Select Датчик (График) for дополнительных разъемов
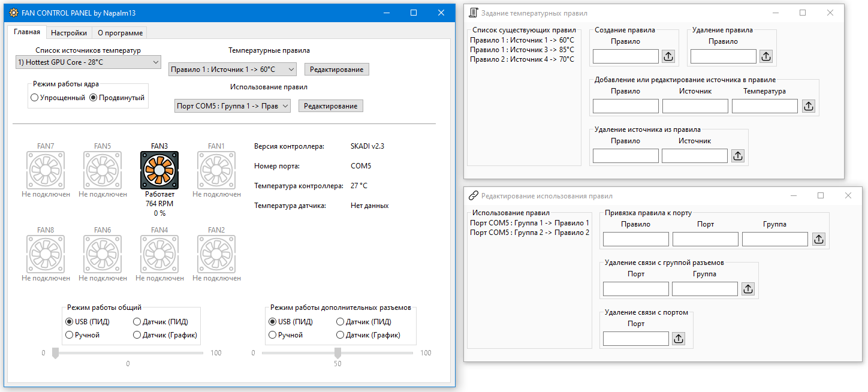The image size is (868, 392). [369, 335]
